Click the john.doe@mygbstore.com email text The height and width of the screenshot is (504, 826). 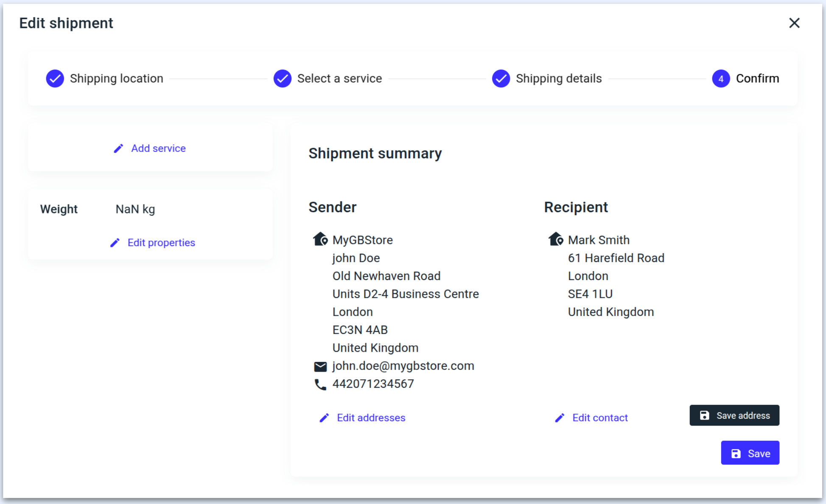coord(403,366)
